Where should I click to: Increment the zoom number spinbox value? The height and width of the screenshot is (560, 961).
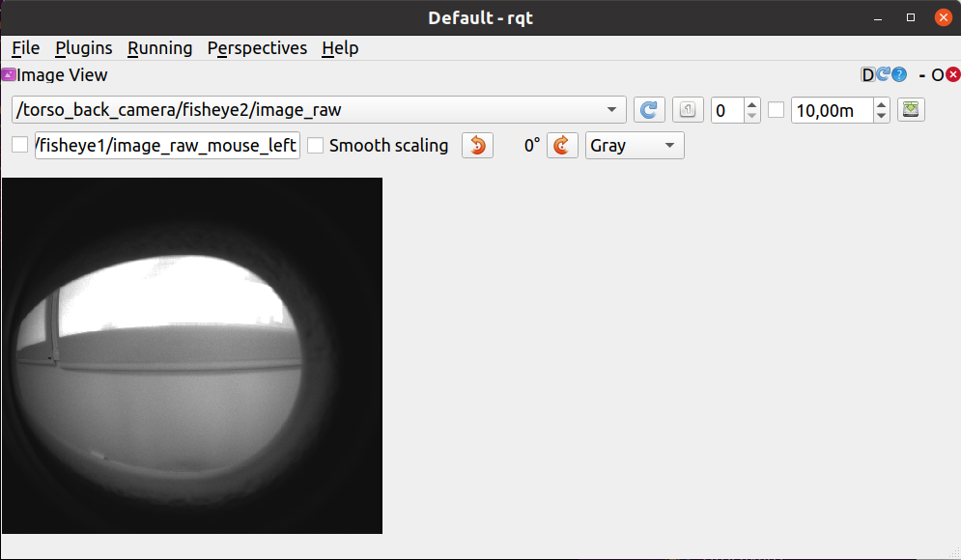coord(752,104)
